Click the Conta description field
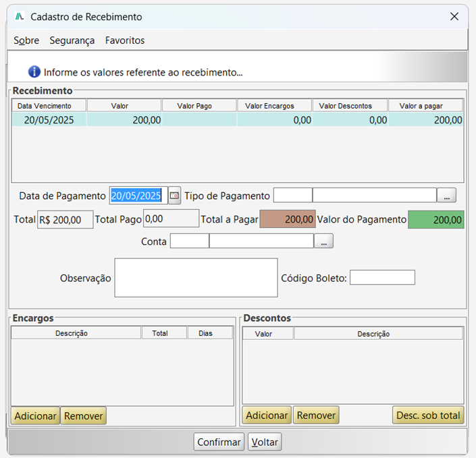Screen dimensions: 476x458 pos(261,241)
